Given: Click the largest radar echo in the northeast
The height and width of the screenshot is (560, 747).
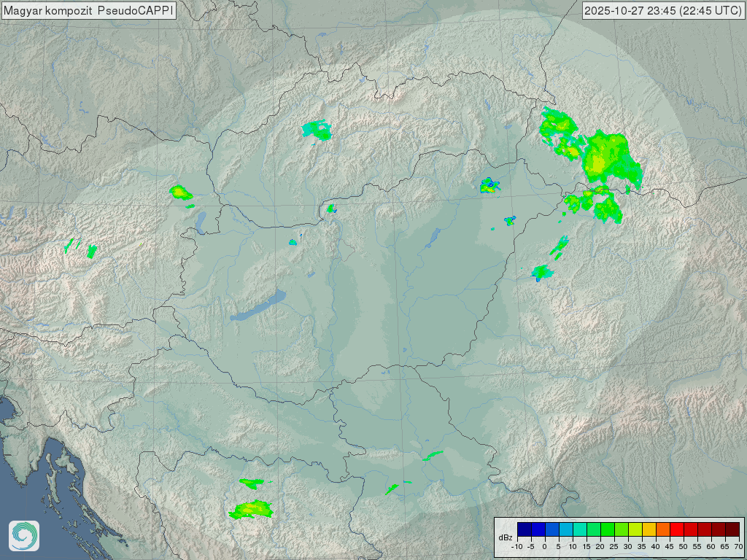Looking at the screenshot, I should pos(607,157).
